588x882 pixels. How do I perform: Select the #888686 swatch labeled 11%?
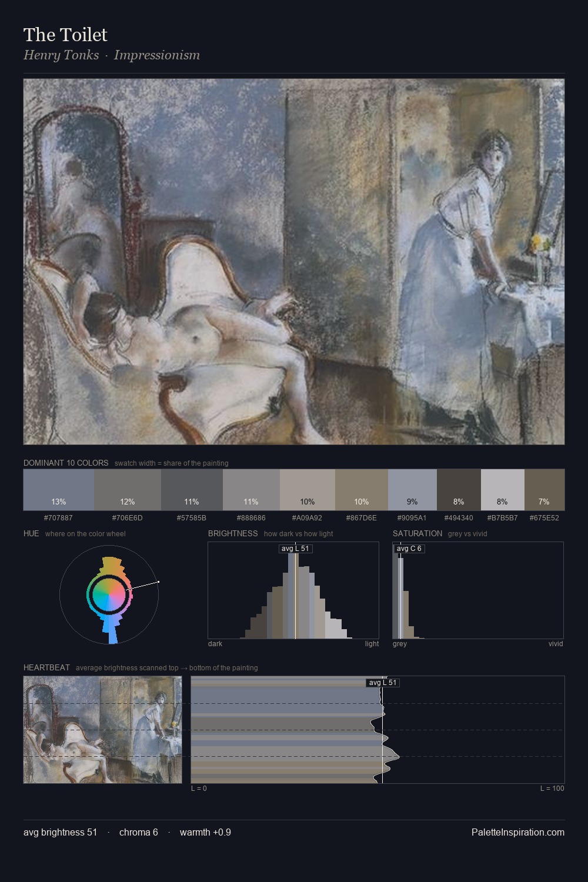251,489
